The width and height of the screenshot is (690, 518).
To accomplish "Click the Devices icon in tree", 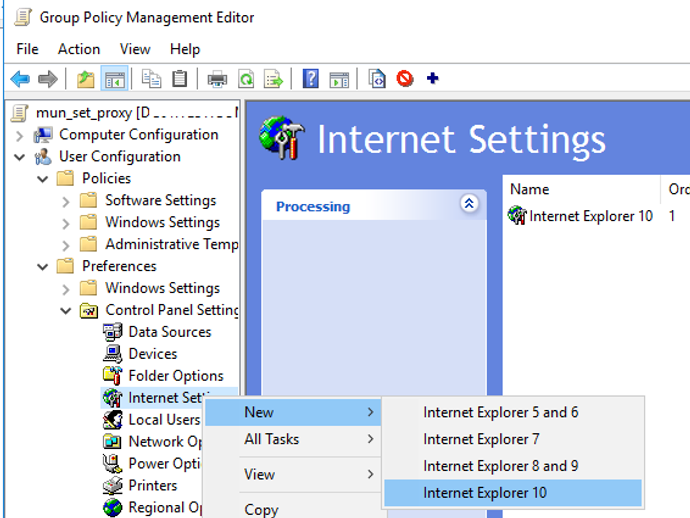I will (x=112, y=354).
